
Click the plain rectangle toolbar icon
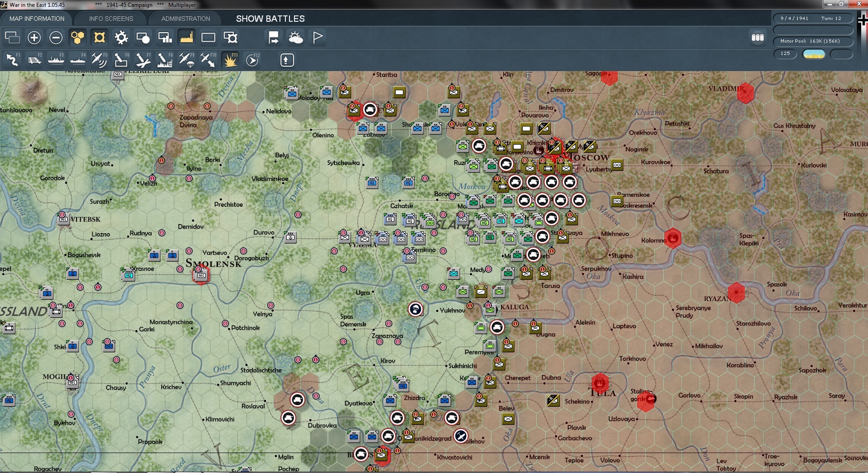[x=208, y=37]
